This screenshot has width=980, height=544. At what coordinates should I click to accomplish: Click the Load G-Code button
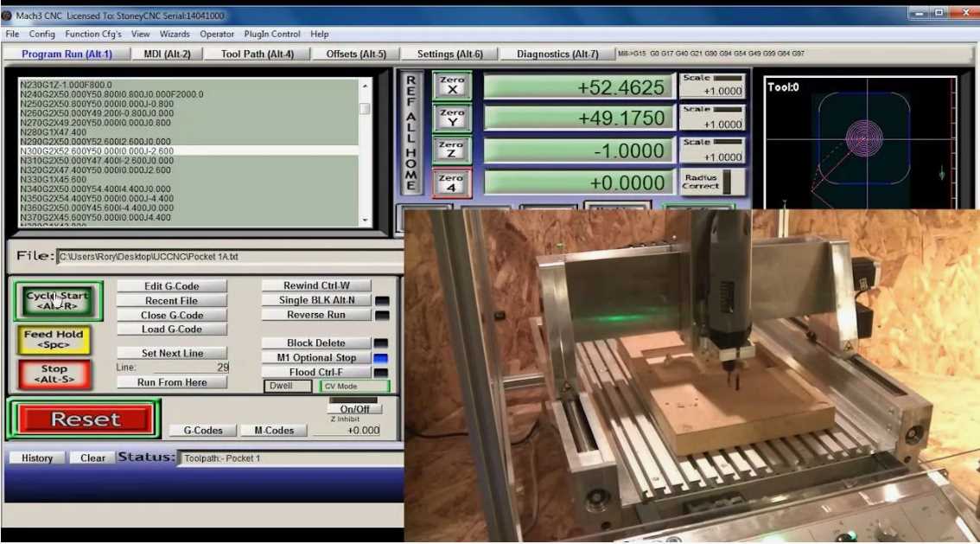click(171, 330)
